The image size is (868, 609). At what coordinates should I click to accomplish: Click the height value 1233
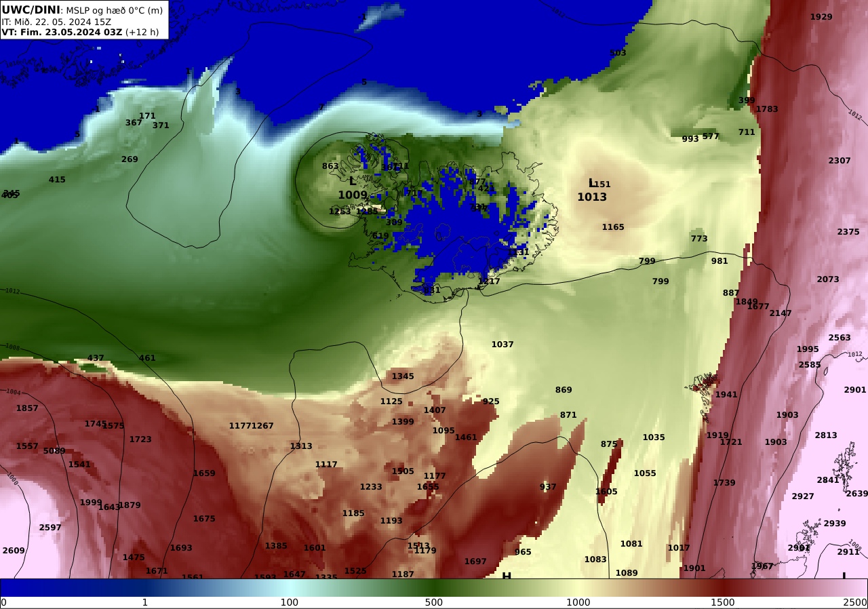[371, 487]
